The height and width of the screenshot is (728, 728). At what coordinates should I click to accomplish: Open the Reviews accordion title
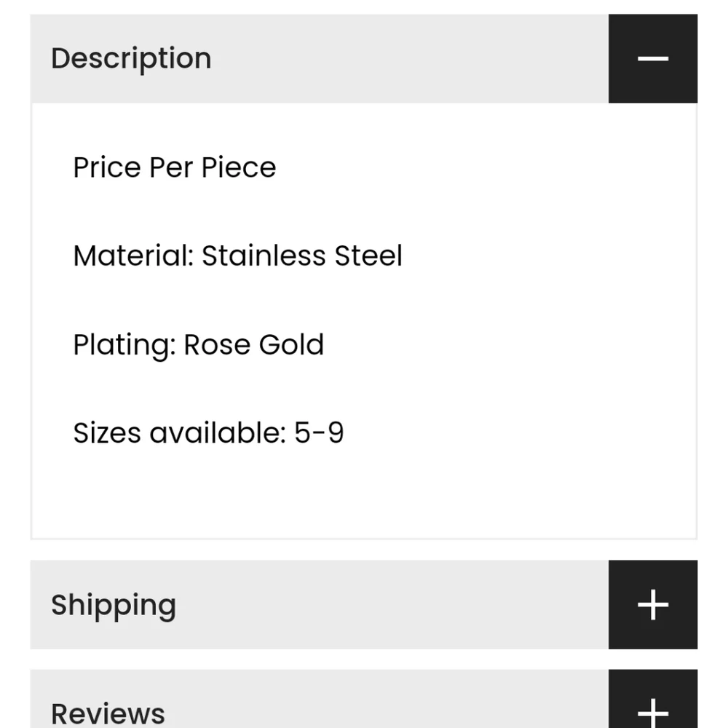(108, 713)
